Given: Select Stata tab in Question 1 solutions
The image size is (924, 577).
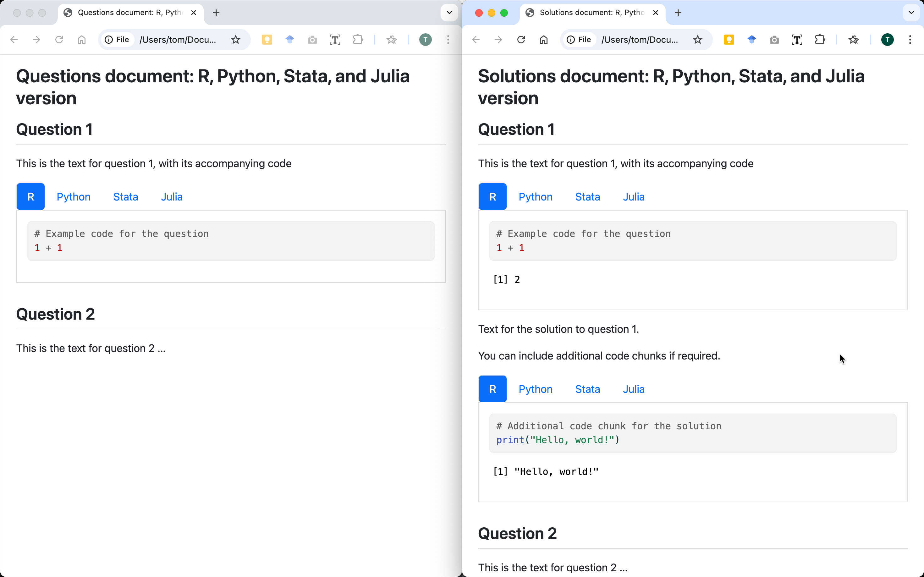Looking at the screenshot, I should click(x=587, y=197).
